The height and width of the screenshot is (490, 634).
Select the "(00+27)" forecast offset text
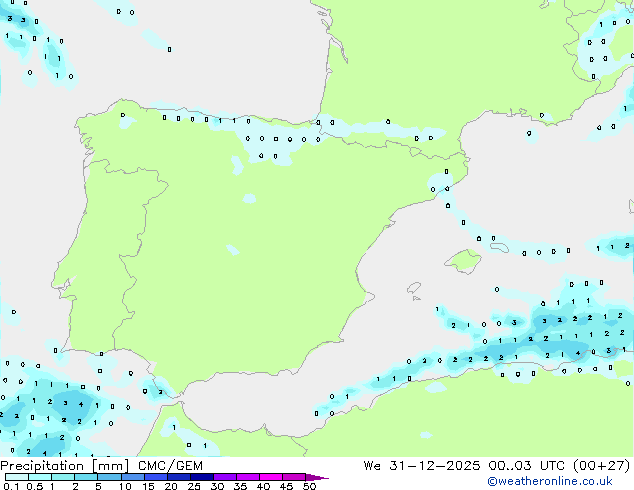click(602, 466)
